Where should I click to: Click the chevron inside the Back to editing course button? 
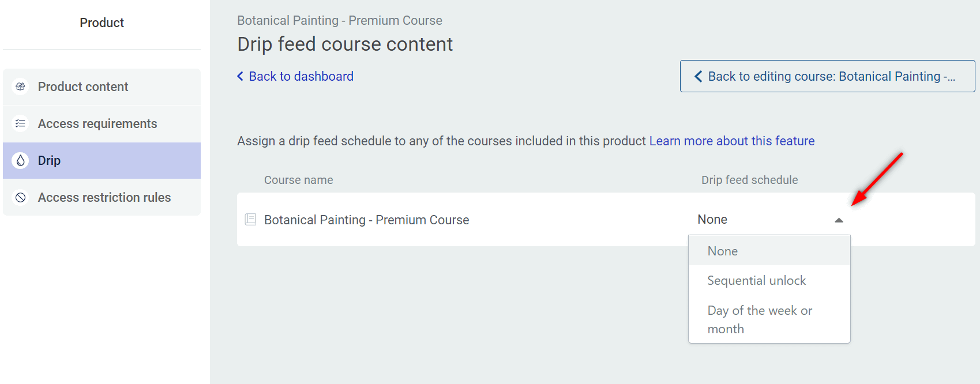point(698,76)
